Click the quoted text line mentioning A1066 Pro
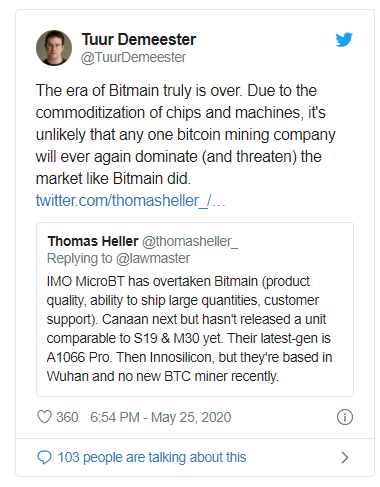The image size is (380, 487). [x=189, y=357]
